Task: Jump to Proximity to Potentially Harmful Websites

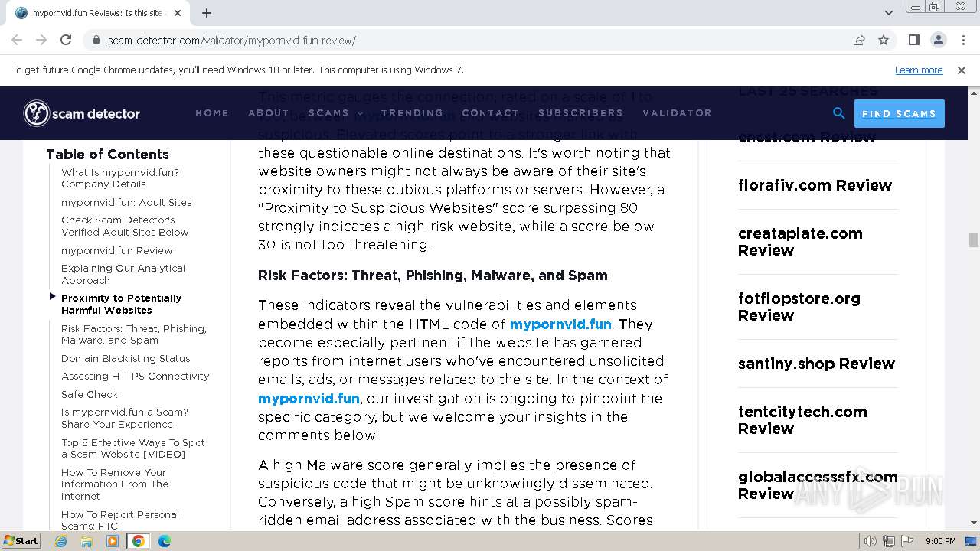Action: click(x=121, y=305)
